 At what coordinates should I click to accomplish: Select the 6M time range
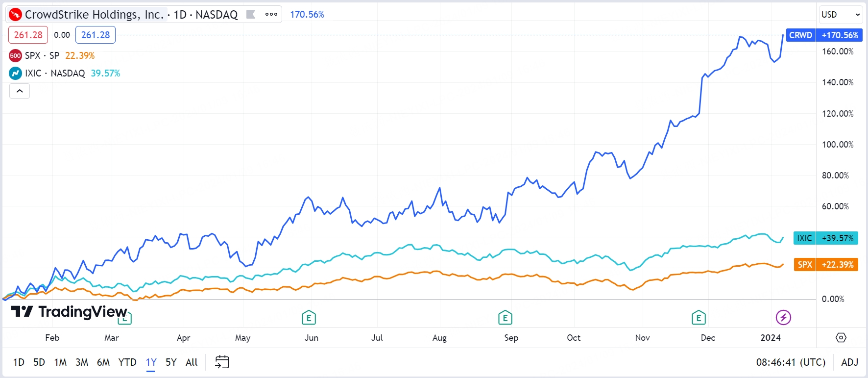[x=103, y=362]
